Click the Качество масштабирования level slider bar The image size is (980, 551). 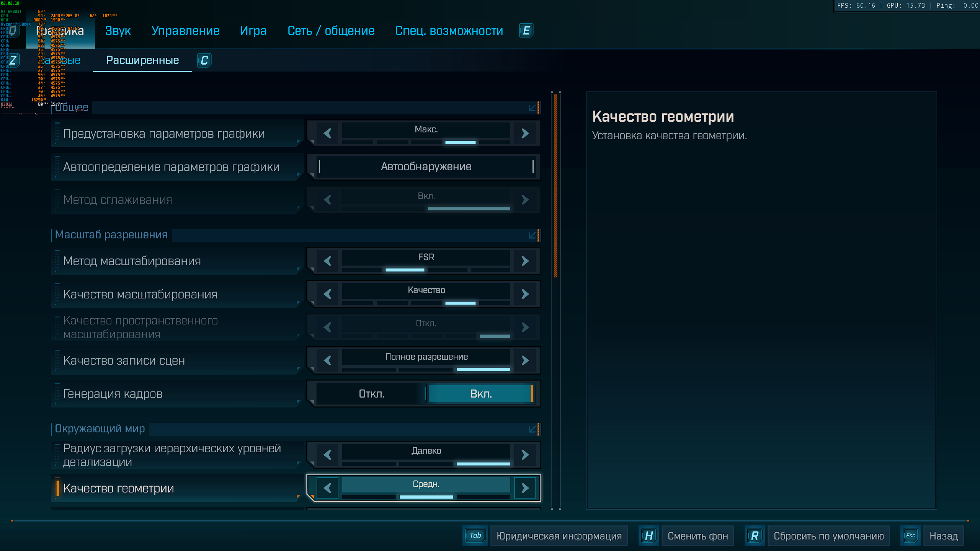tap(426, 303)
